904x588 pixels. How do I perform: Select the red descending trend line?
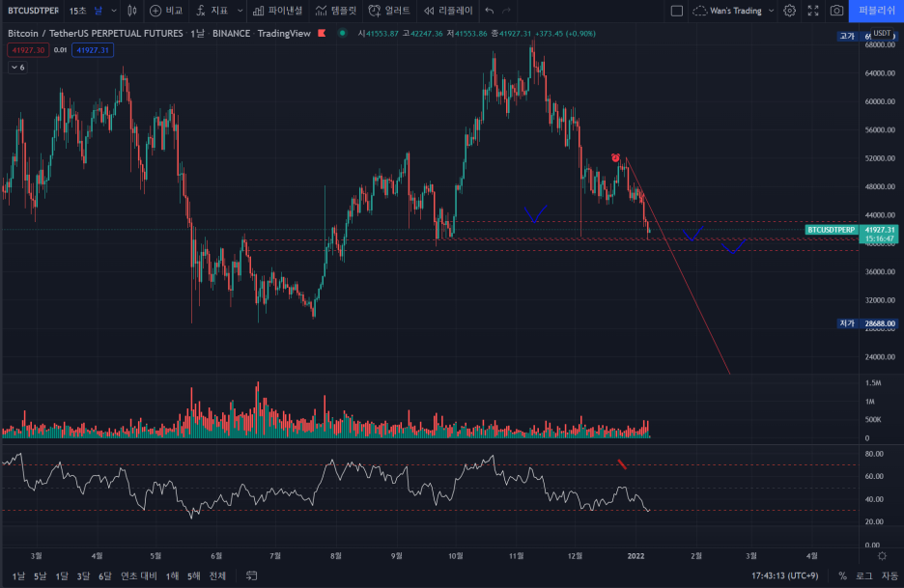click(678, 266)
